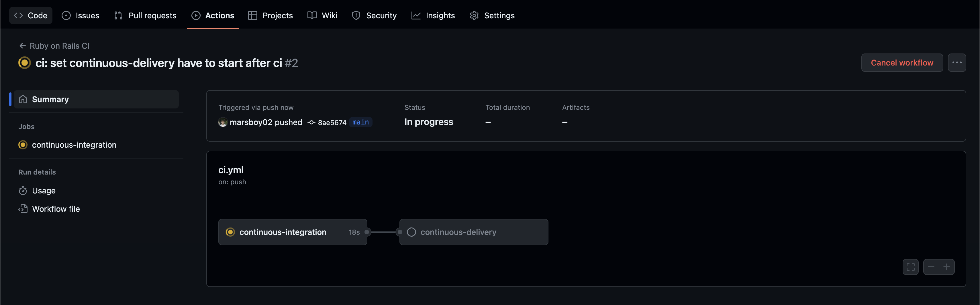
Task: Click the Workflow file code icon
Action: tap(23, 209)
